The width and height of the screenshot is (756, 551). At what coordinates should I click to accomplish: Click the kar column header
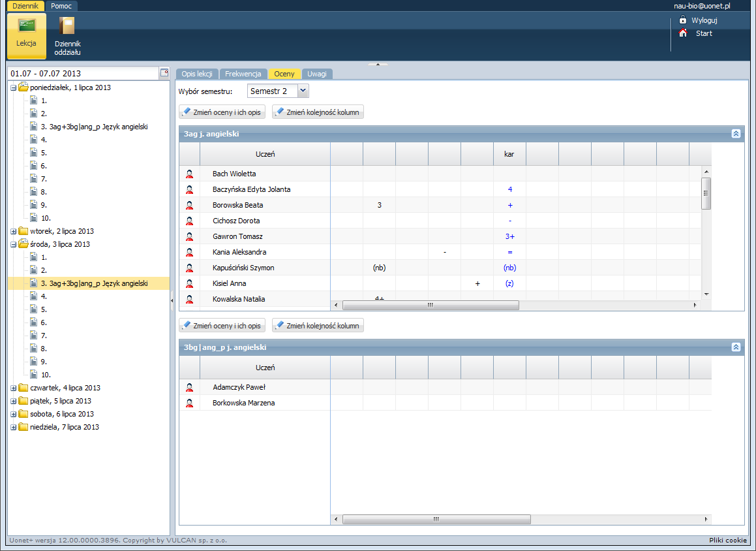pos(509,154)
